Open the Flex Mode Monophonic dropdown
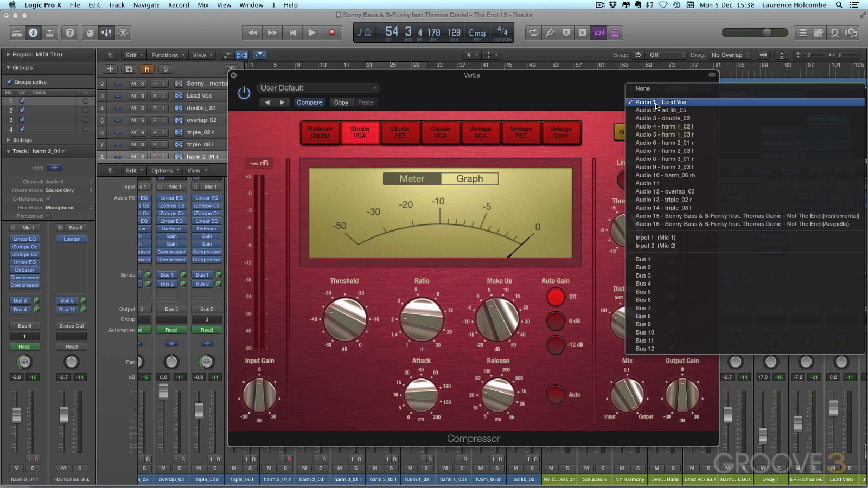This screenshot has width=868, height=488. point(69,207)
